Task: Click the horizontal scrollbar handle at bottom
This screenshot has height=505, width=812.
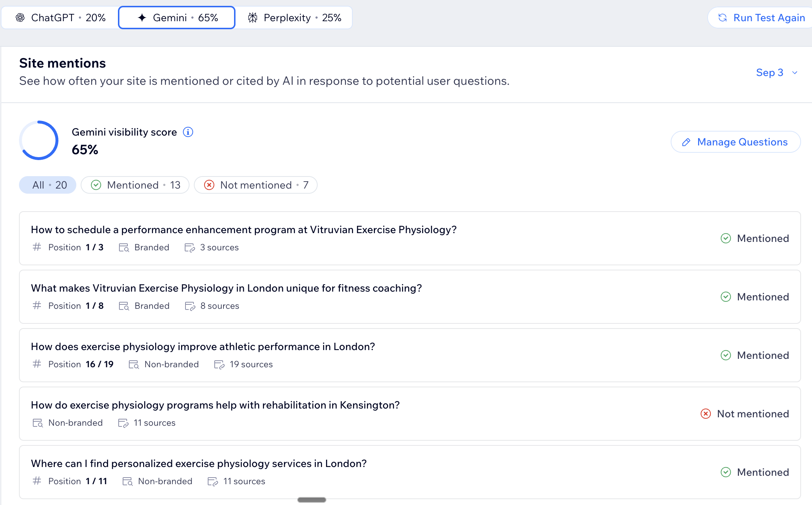Action: tap(312, 500)
